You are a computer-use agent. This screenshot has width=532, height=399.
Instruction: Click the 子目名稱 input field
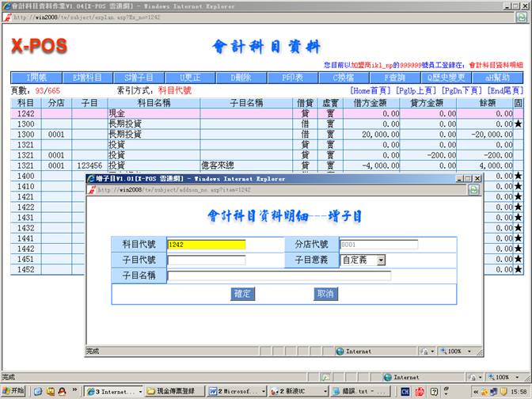(x=279, y=275)
